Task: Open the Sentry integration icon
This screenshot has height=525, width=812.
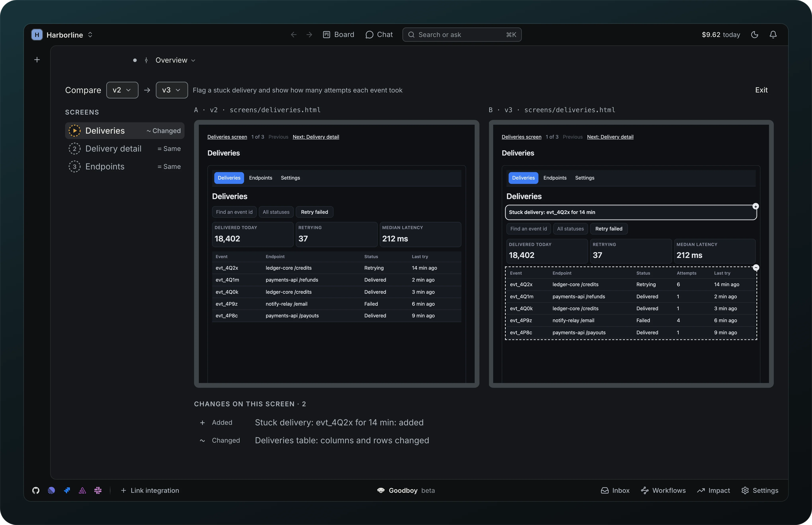Action: (82, 490)
